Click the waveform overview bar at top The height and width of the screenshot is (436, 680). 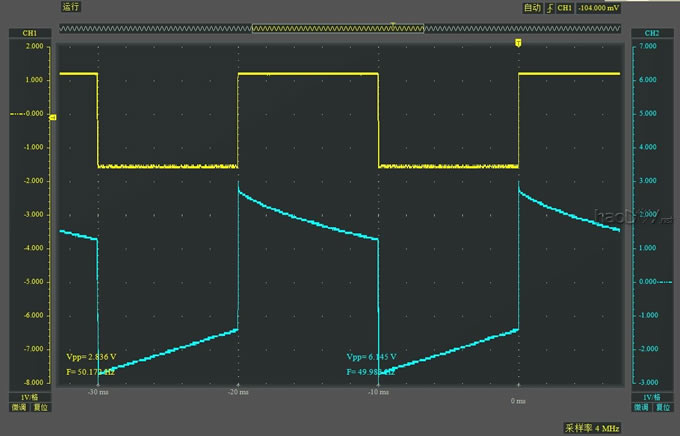click(340, 29)
